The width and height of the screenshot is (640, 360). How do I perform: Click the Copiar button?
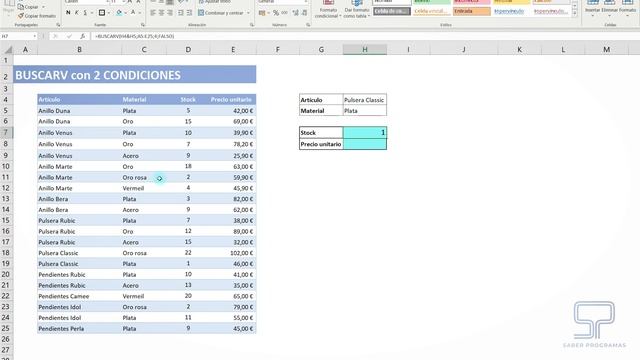[28, 7]
